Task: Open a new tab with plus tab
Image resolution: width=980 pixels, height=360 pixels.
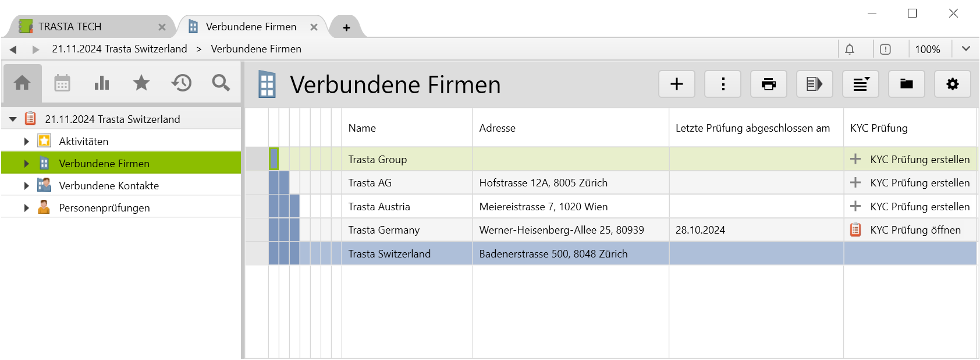Action: (346, 27)
